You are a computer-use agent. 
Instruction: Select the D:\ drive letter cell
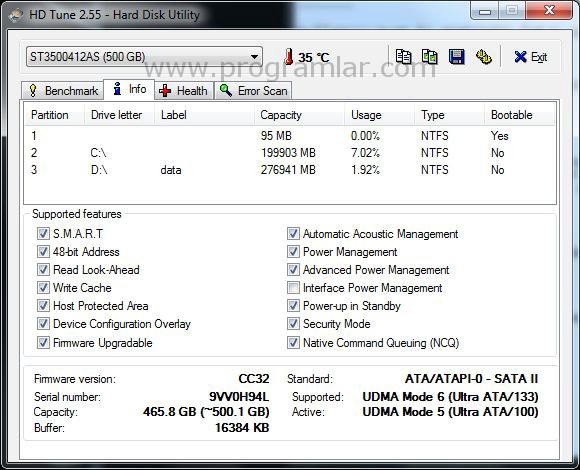99,170
